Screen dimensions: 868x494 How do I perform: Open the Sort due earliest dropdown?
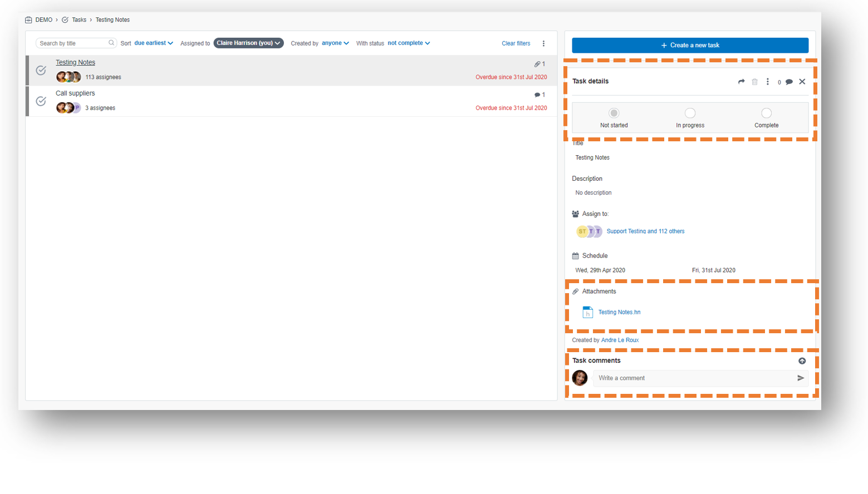pos(154,43)
